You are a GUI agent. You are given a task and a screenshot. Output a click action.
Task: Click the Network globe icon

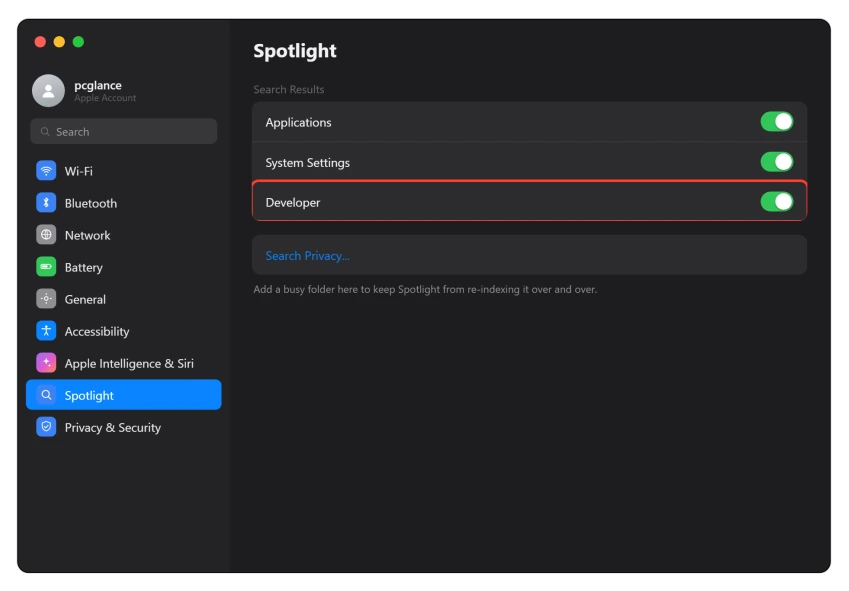tap(46, 235)
